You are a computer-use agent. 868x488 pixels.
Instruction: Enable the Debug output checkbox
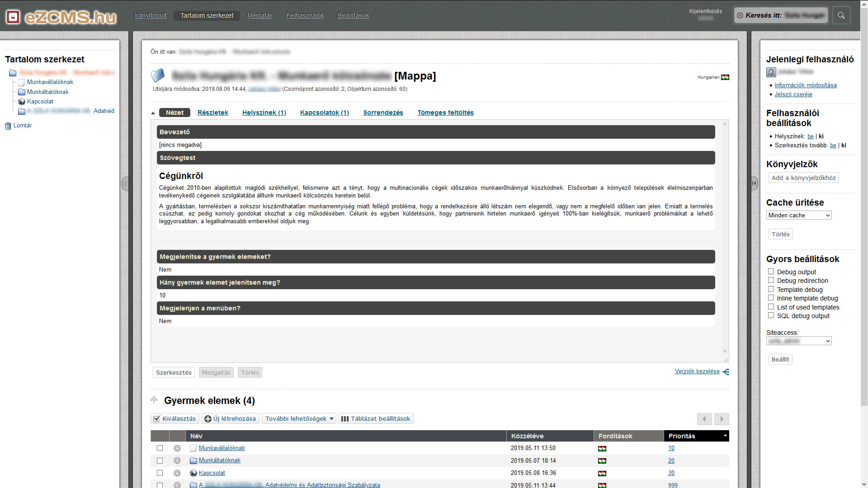(x=771, y=272)
